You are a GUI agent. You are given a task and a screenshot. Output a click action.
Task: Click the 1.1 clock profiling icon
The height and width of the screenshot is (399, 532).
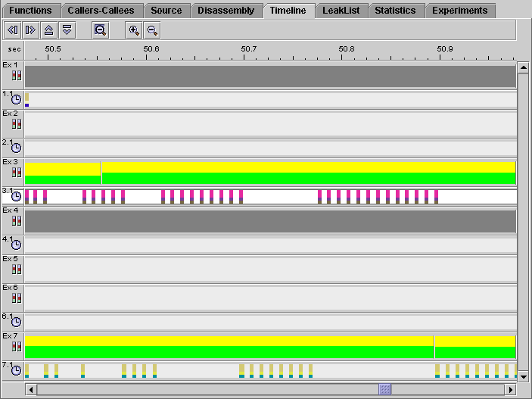pos(17,99)
